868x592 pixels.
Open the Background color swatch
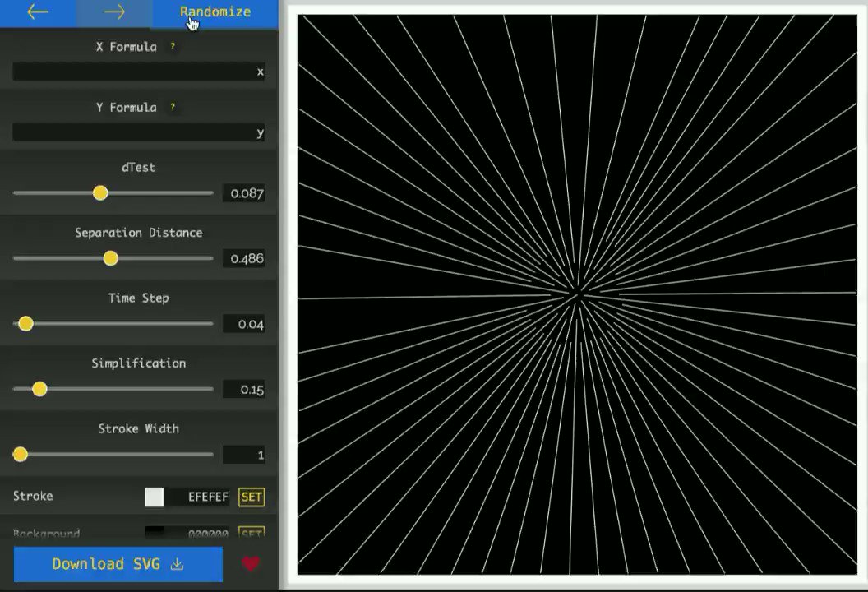(155, 532)
